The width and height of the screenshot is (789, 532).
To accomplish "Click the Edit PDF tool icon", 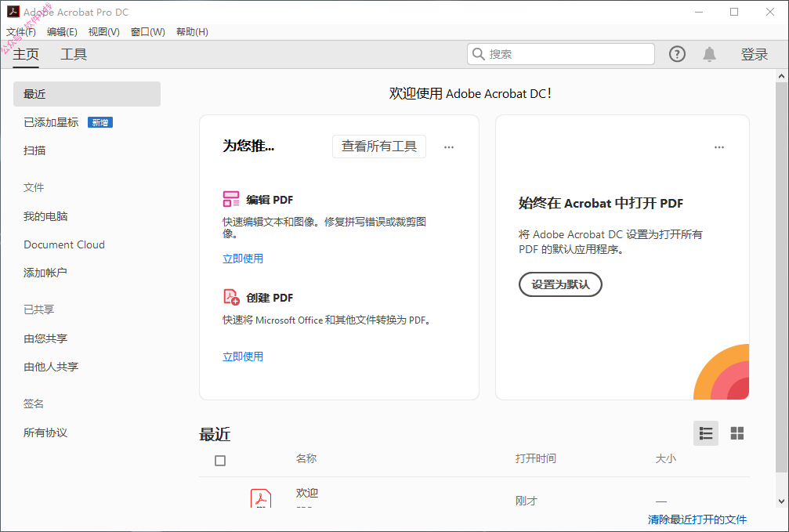I will [x=231, y=199].
